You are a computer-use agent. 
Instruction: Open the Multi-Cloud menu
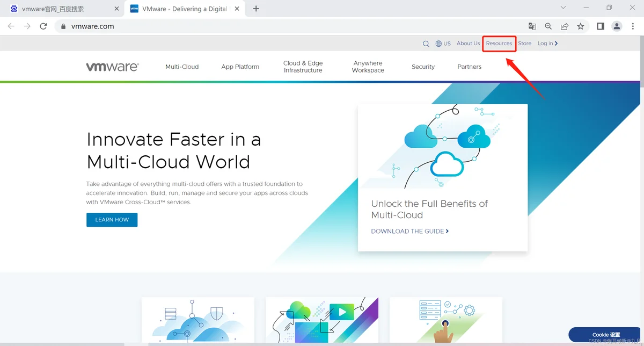pyautogui.click(x=182, y=67)
